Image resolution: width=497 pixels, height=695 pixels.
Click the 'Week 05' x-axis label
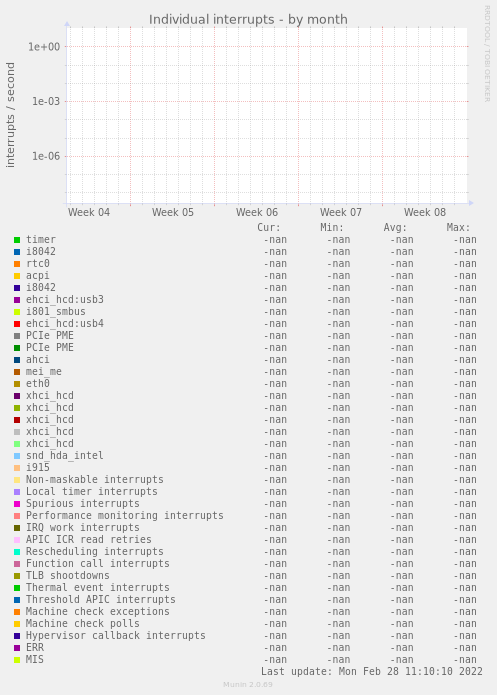(173, 212)
